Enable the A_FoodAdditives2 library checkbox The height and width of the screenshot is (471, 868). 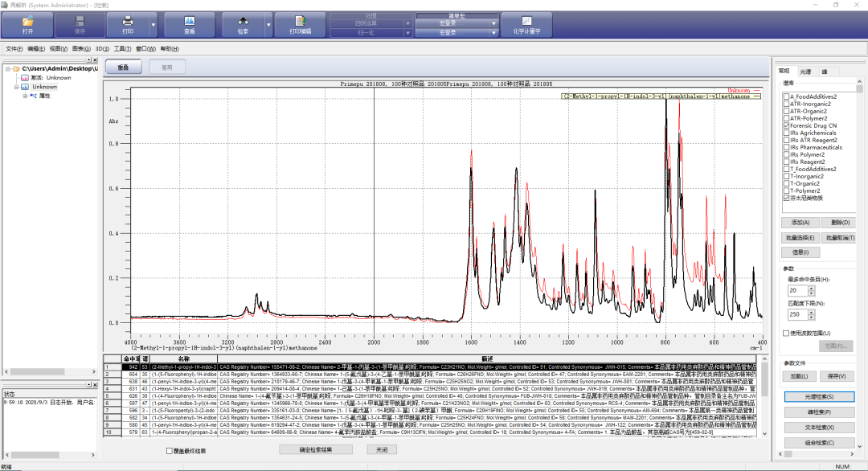786,96
